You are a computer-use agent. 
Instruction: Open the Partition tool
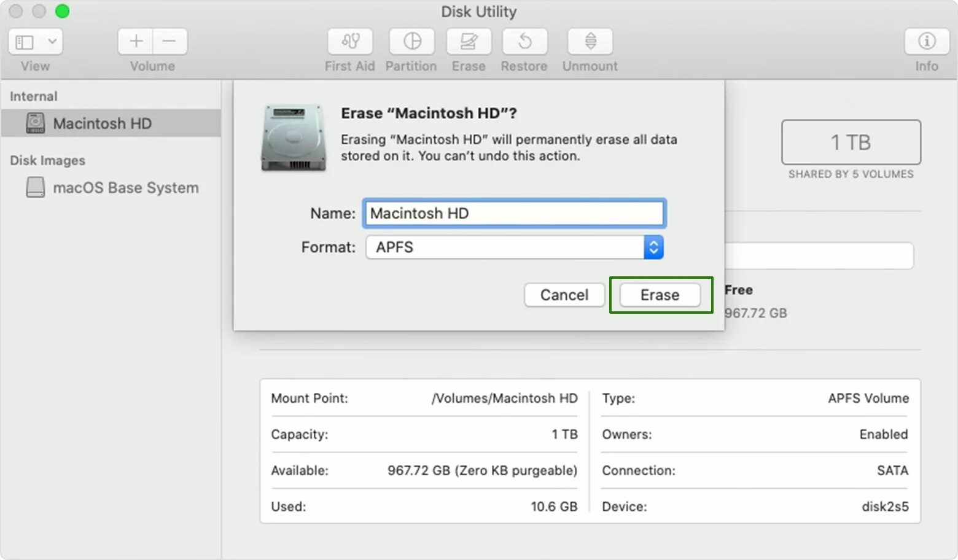click(412, 42)
